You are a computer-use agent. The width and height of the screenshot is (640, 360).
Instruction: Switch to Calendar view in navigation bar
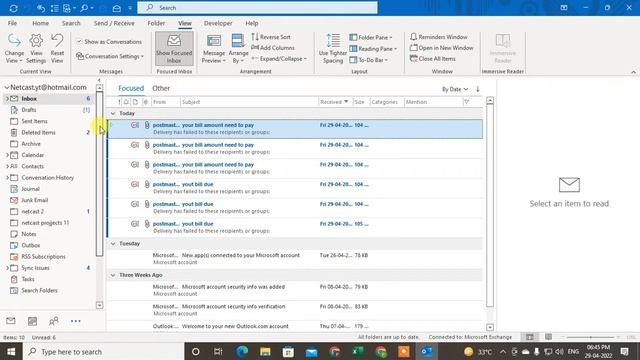(x=32, y=321)
